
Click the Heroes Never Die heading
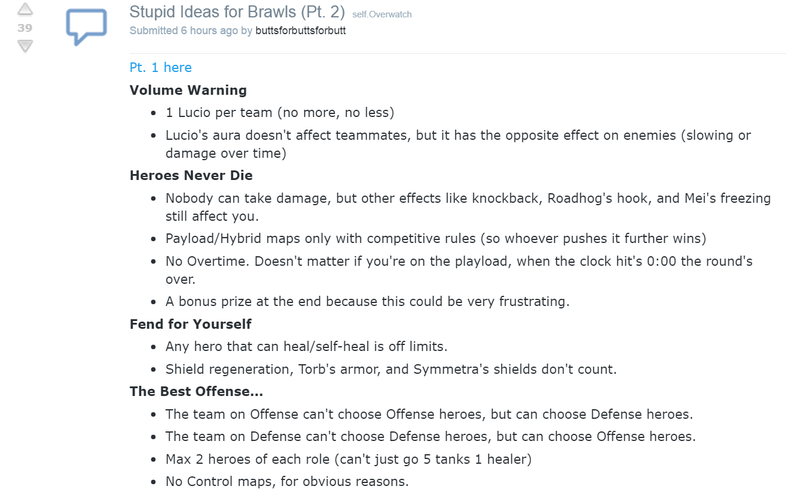[x=191, y=175]
